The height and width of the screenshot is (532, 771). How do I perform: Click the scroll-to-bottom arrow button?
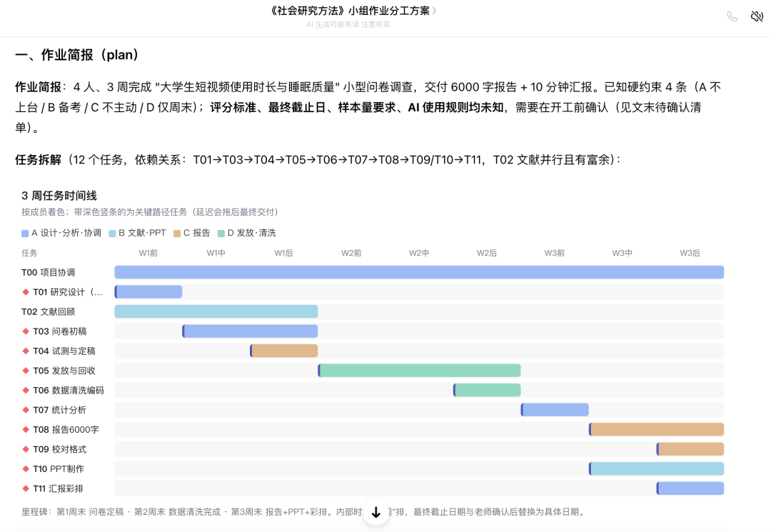376,512
